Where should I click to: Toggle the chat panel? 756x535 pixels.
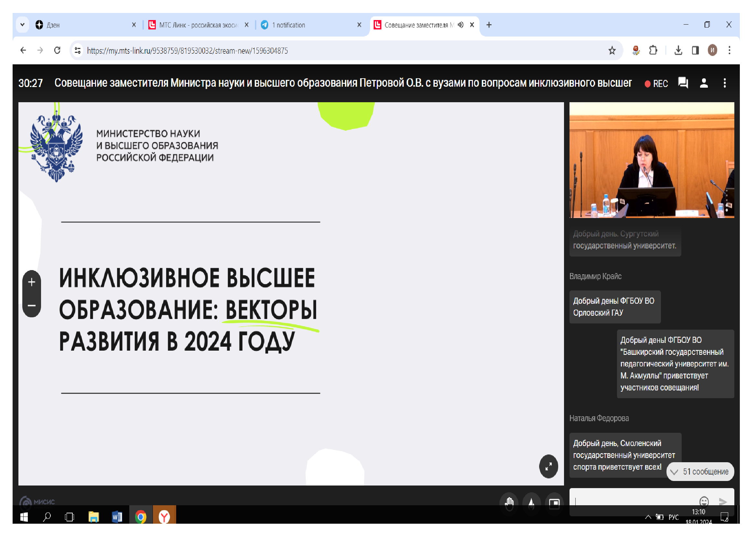pos(683,83)
